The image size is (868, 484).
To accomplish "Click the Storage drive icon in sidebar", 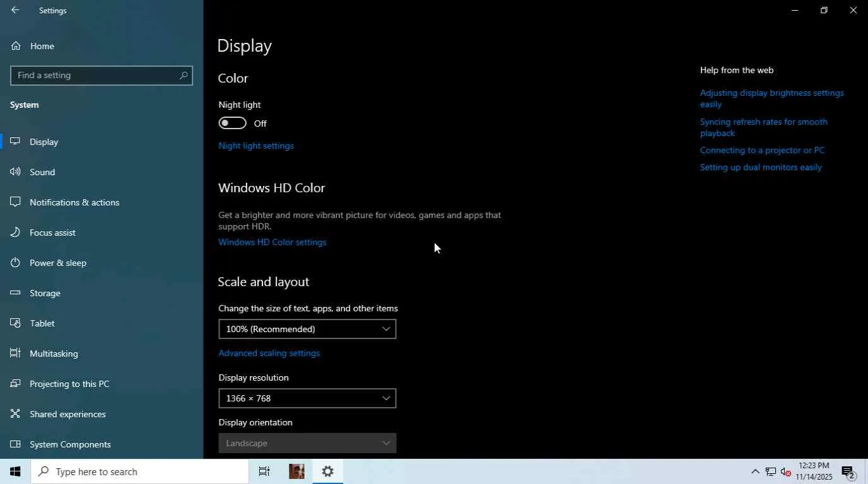I will (x=16, y=293).
